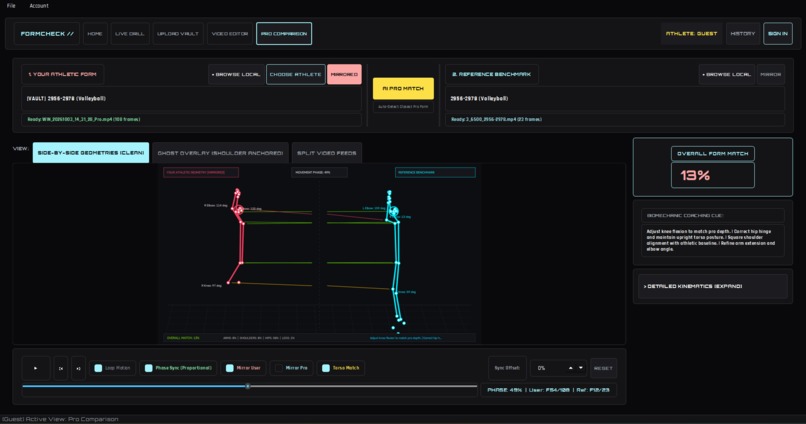Play the motion comparison
Screen dimensions: 806x424
coord(36,368)
